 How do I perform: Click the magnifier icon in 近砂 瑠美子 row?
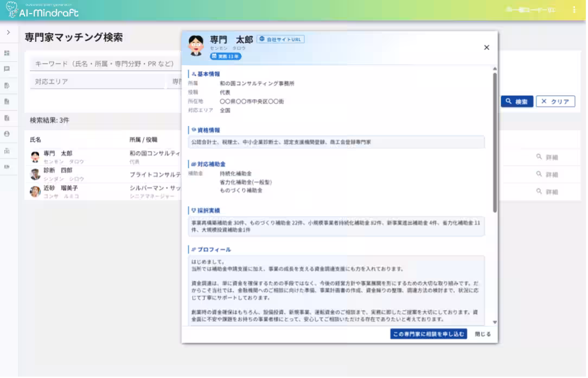(x=540, y=192)
